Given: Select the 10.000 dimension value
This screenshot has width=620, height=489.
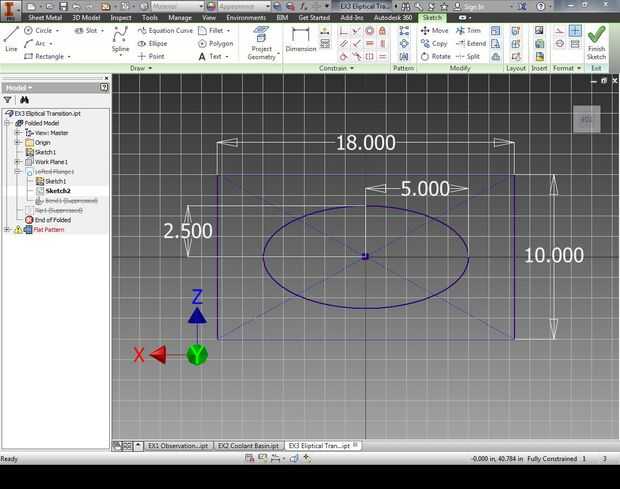Looking at the screenshot, I should coord(554,255).
